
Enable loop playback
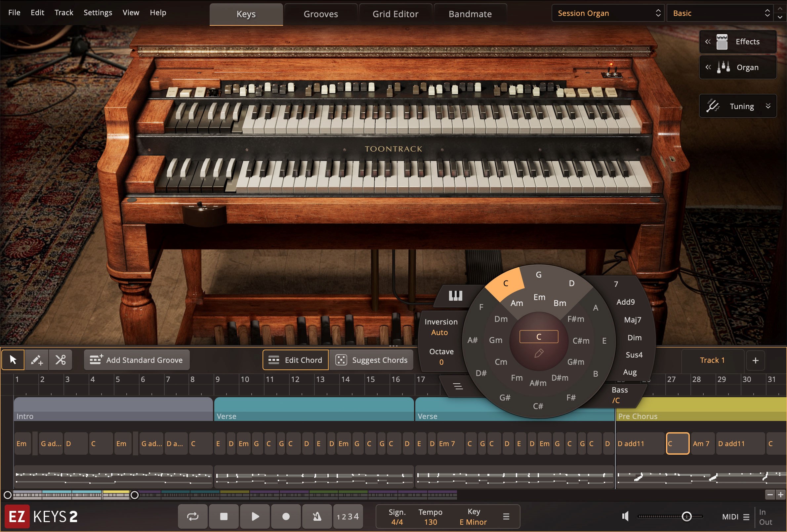coord(192,516)
